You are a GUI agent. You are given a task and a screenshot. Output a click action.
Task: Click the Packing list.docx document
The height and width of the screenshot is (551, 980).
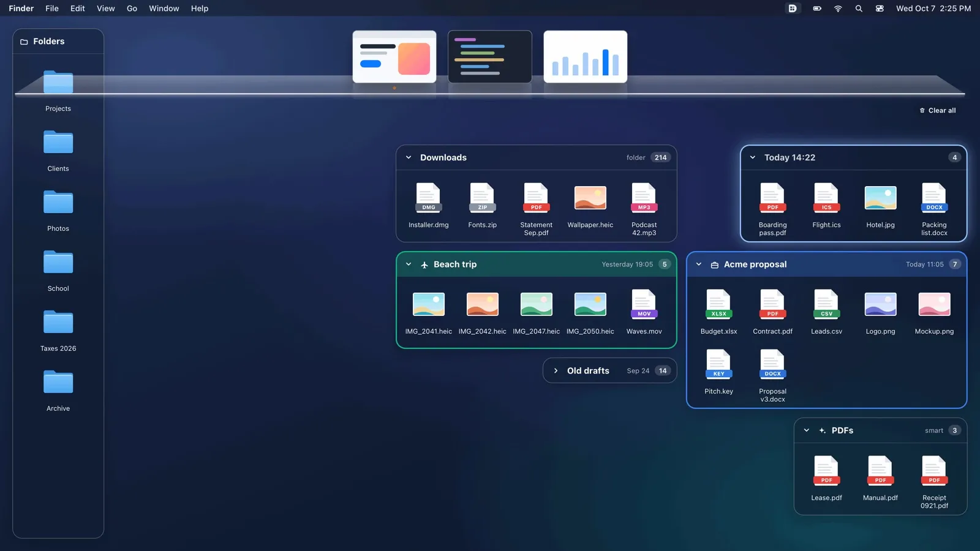pyautogui.click(x=934, y=198)
